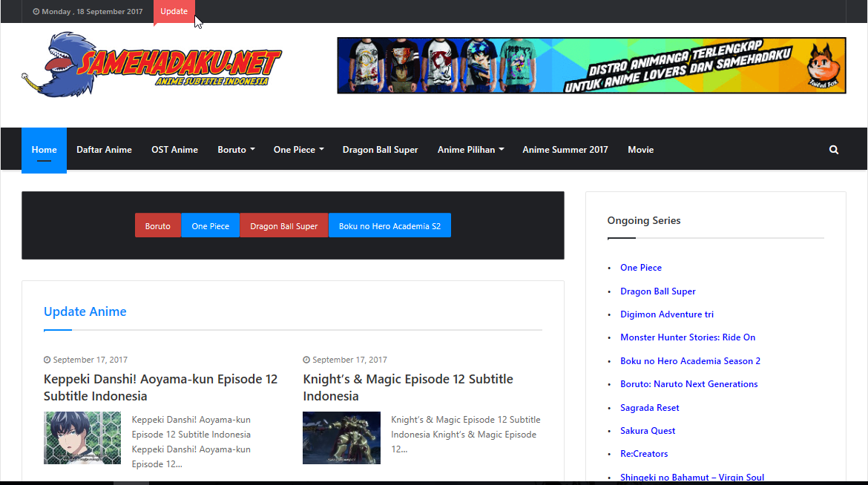
Task: Open Dragon Ball Super in Ongoing Series
Action: [x=657, y=291]
